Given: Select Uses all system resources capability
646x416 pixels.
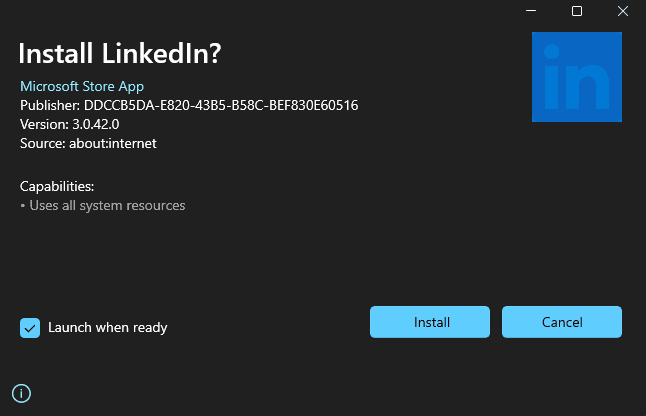Looking at the screenshot, I should [x=105, y=206].
